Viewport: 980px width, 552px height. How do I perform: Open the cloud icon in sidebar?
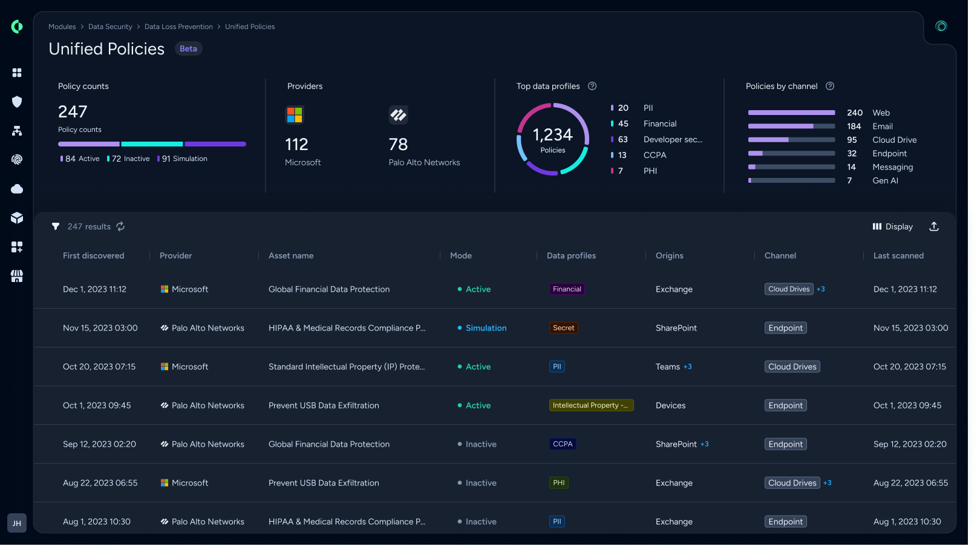(x=17, y=191)
